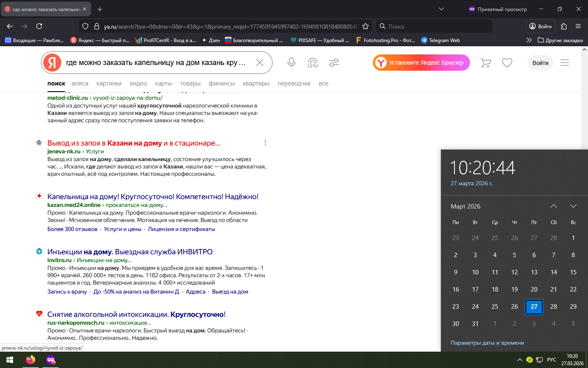Screen dimensions: 588x368
Task: Open the browser extensions icon
Action: click(x=564, y=26)
